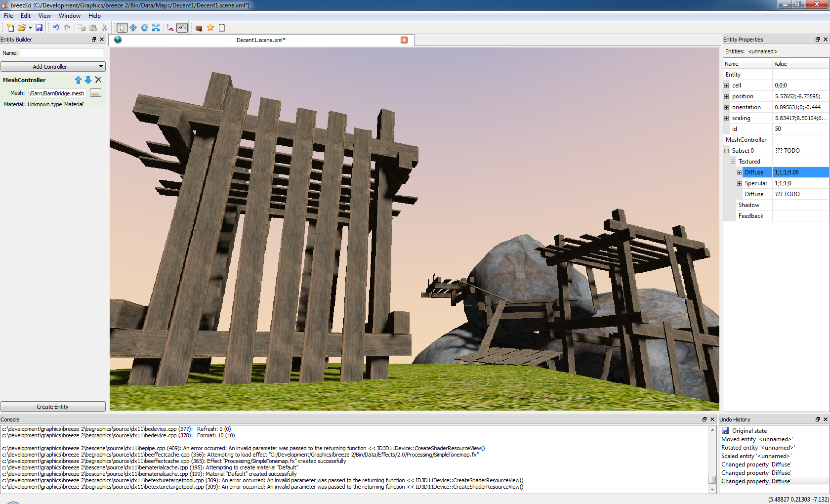Move MeshController up with blue arrow
This screenshot has height=504, width=830.
coord(78,80)
